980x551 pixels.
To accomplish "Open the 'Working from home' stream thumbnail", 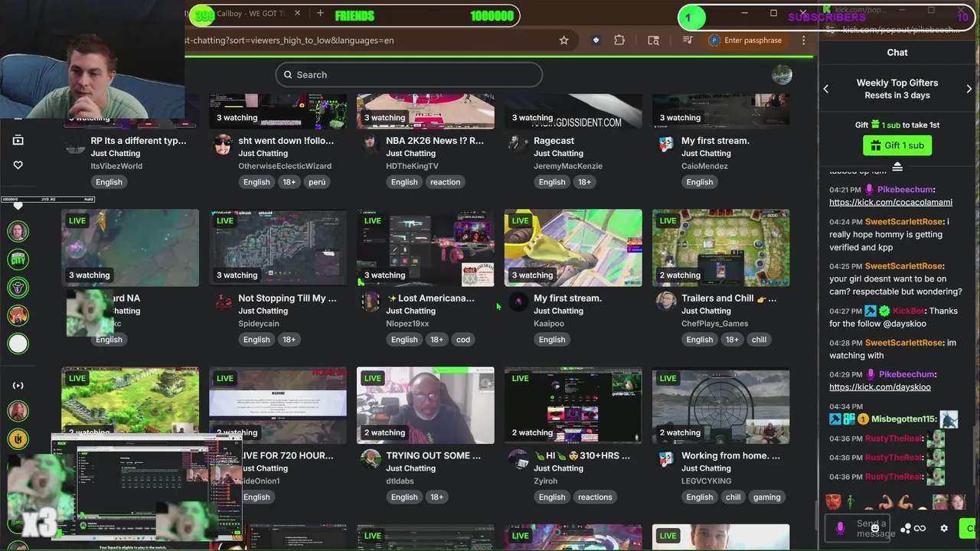I will [720, 406].
